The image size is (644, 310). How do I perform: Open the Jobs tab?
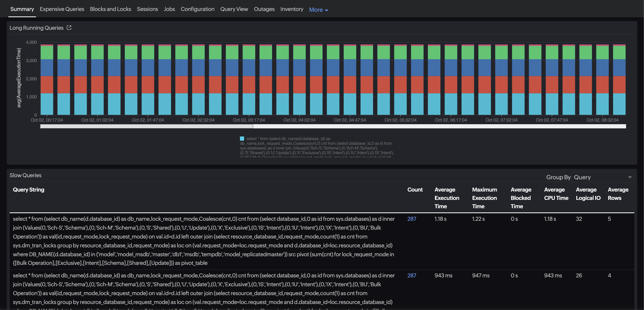[x=169, y=9]
